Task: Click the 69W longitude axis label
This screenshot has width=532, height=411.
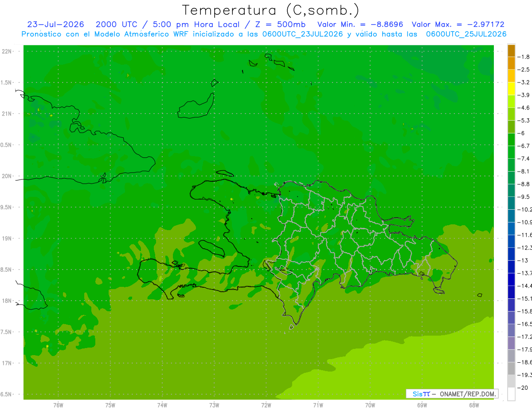Action: (x=422, y=405)
